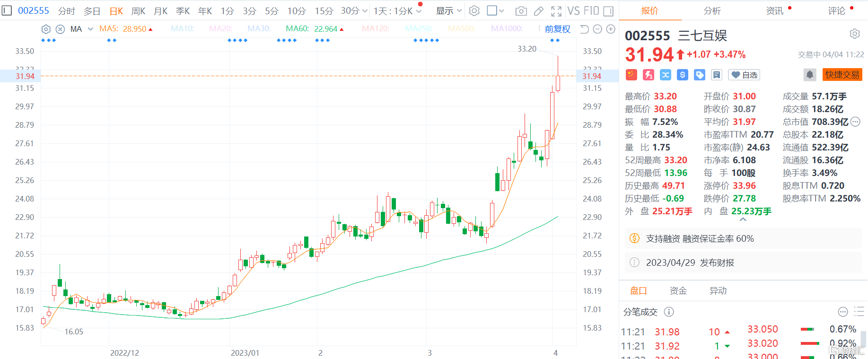Open stock panel settings gear
This screenshot has width=868, height=359.
click(855, 34)
